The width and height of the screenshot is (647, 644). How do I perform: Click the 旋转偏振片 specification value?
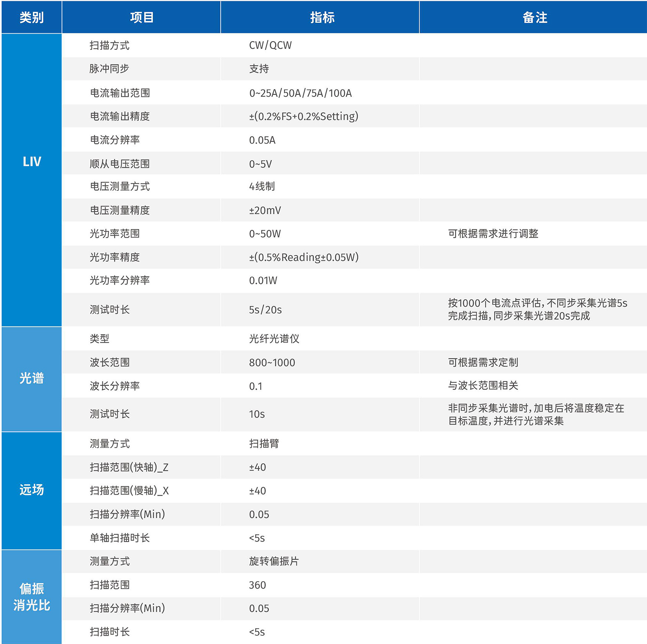tap(273, 561)
